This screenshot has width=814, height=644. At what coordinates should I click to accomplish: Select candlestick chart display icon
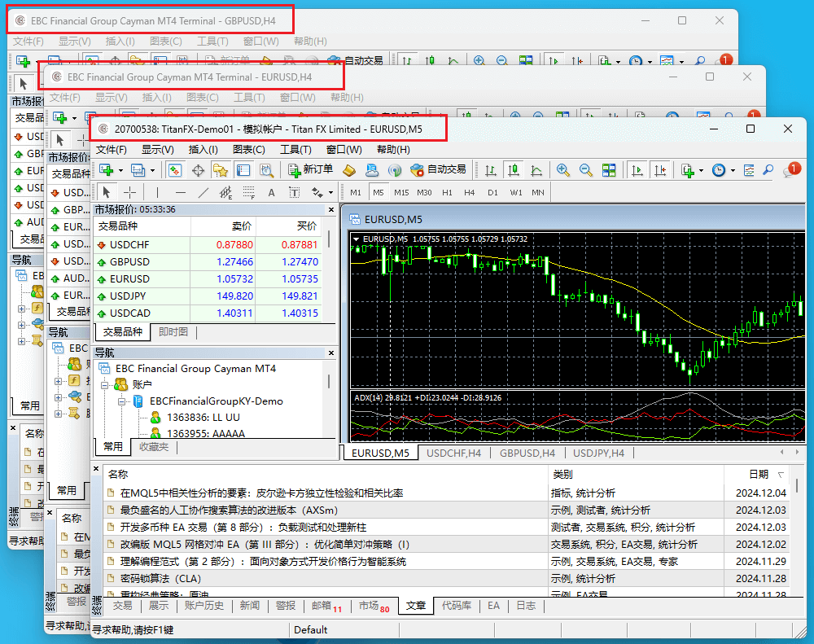click(514, 170)
